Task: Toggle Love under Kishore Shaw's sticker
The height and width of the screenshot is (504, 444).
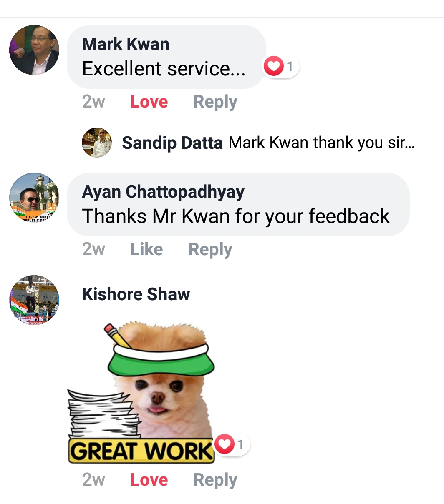Action: tap(149, 480)
